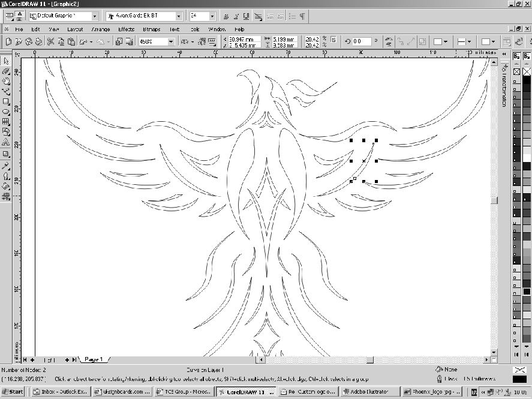Open the zoom level dropdown
Viewport: 532px width, 399px height.
(x=171, y=41)
